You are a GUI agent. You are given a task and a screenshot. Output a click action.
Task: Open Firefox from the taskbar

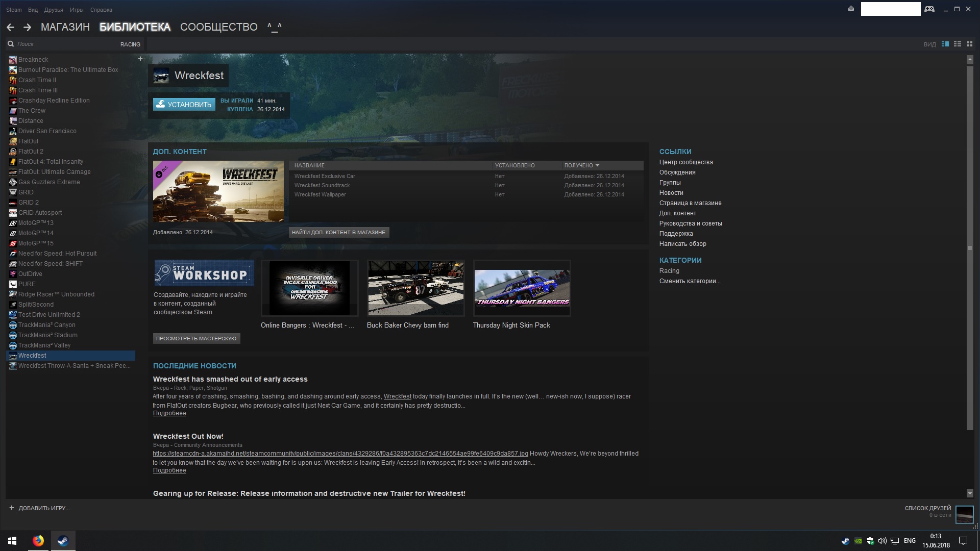coord(38,541)
